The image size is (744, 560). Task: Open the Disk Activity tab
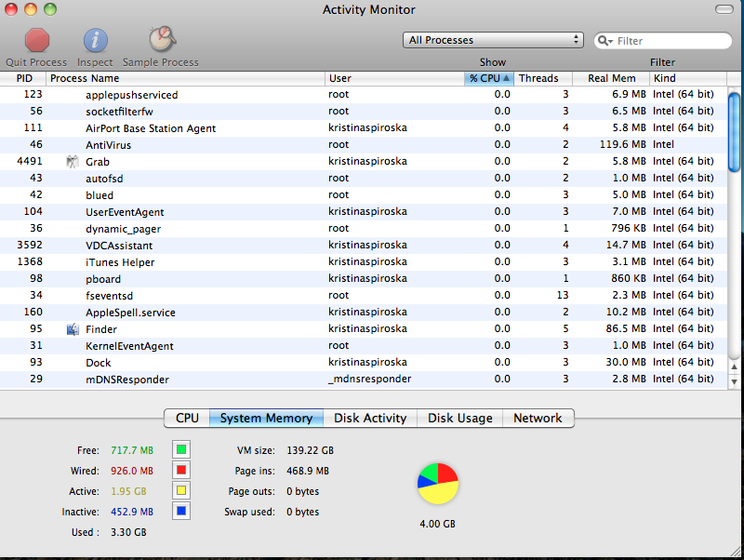point(370,418)
